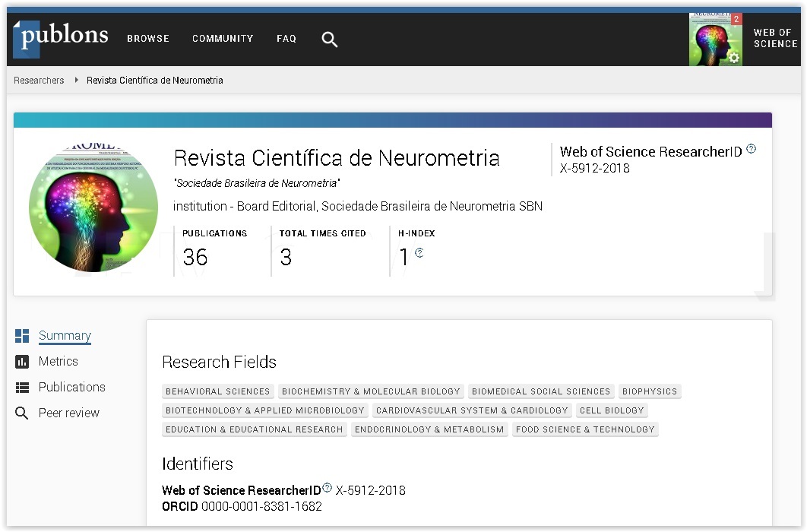
Task: Click the ORCID label in Identifiers
Action: pos(179,507)
